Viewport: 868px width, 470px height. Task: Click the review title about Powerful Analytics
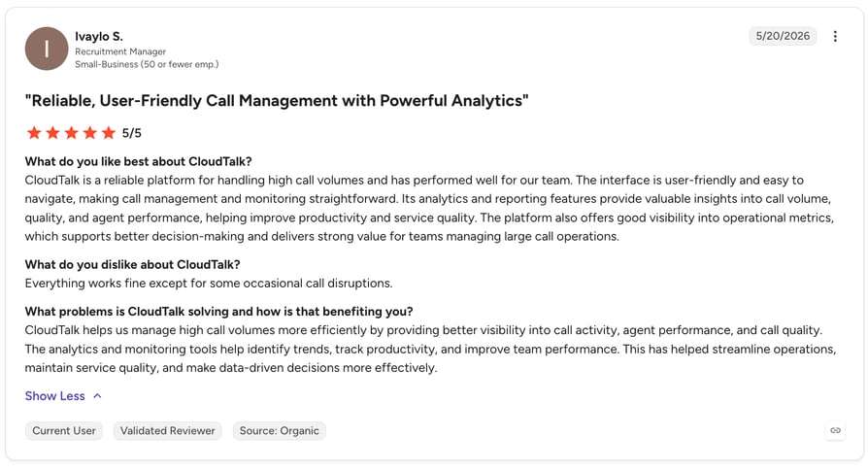pos(277,101)
